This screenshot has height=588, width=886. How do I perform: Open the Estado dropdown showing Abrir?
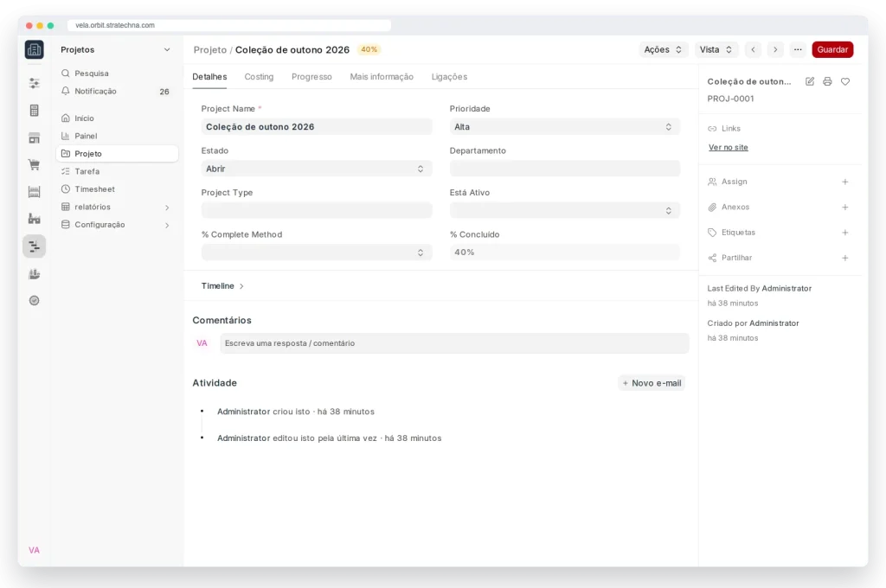[317, 169]
